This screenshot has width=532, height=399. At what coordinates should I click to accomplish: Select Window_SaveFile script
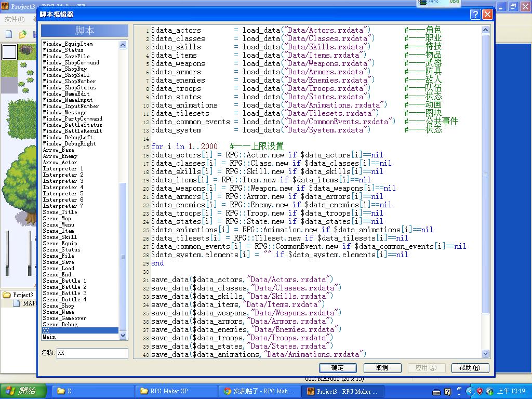point(66,56)
